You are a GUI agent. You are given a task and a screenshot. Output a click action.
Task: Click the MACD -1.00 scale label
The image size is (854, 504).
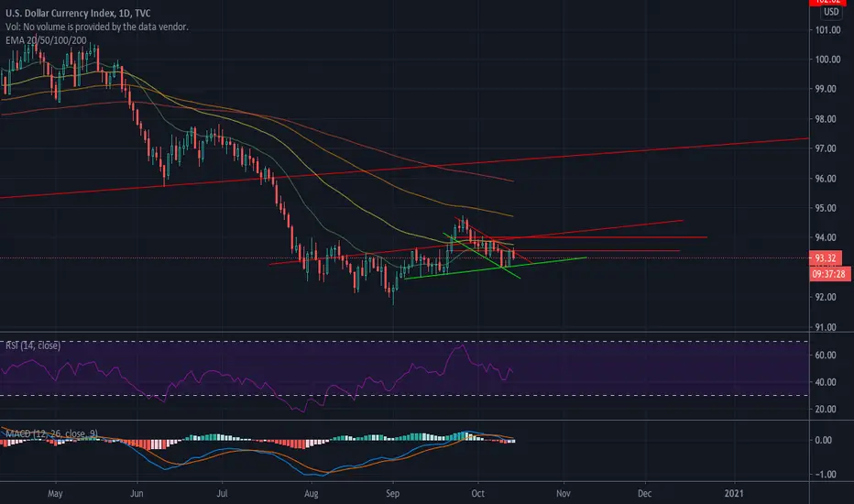click(x=825, y=474)
